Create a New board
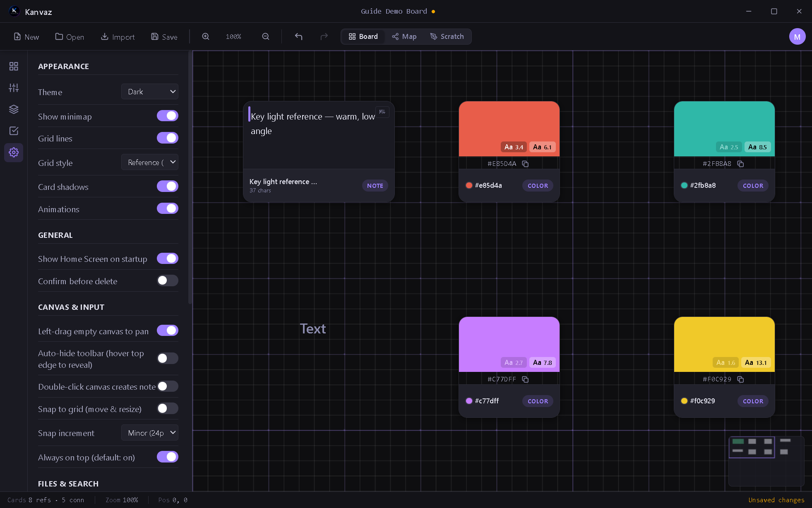Image resolution: width=812 pixels, height=508 pixels. [26, 37]
